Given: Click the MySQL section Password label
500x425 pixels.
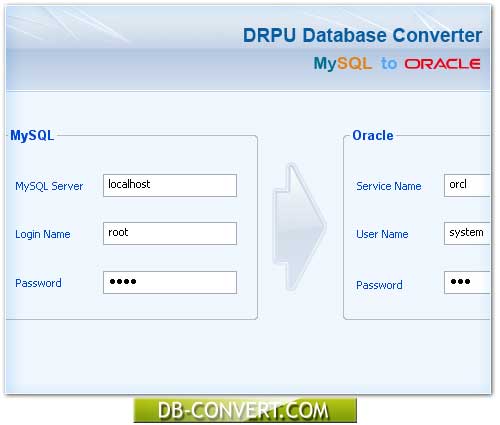Looking at the screenshot, I should coord(38,283).
